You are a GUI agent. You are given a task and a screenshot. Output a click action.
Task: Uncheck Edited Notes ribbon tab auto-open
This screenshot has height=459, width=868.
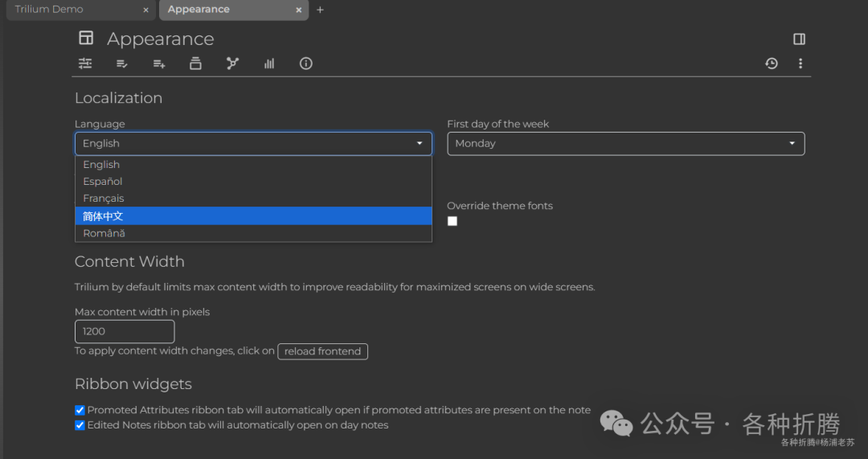[x=80, y=425]
